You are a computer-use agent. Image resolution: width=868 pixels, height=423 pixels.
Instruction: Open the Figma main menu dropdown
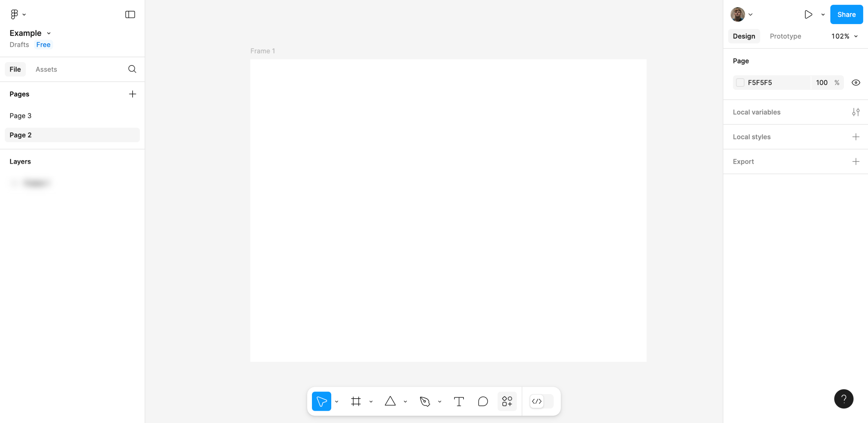point(18,15)
